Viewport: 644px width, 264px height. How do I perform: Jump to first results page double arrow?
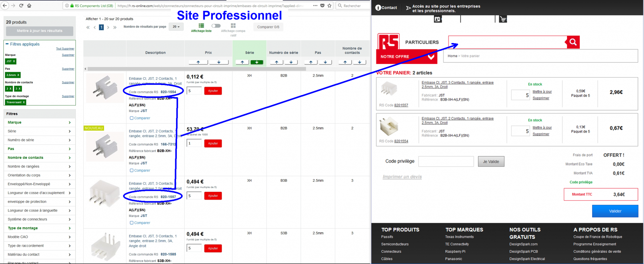[88, 27]
